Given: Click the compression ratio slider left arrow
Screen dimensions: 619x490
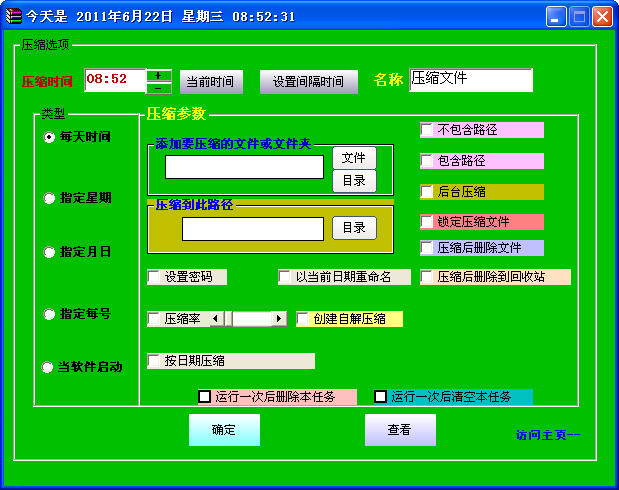Looking at the screenshot, I should 216,319.
